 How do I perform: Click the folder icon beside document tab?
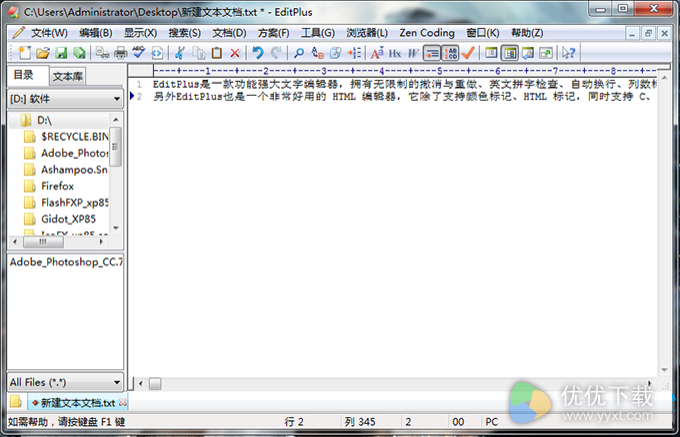pos(16,401)
